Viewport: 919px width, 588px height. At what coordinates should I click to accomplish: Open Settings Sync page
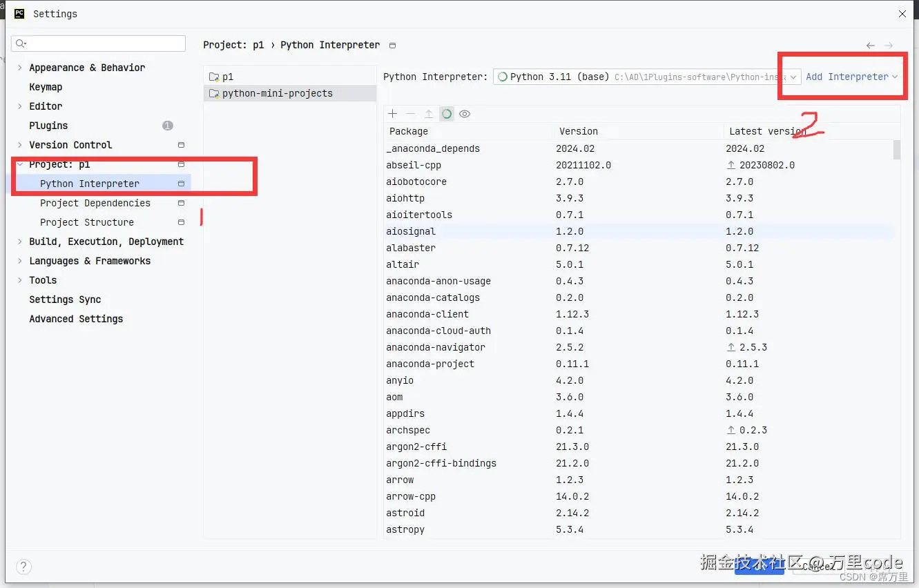tap(65, 300)
